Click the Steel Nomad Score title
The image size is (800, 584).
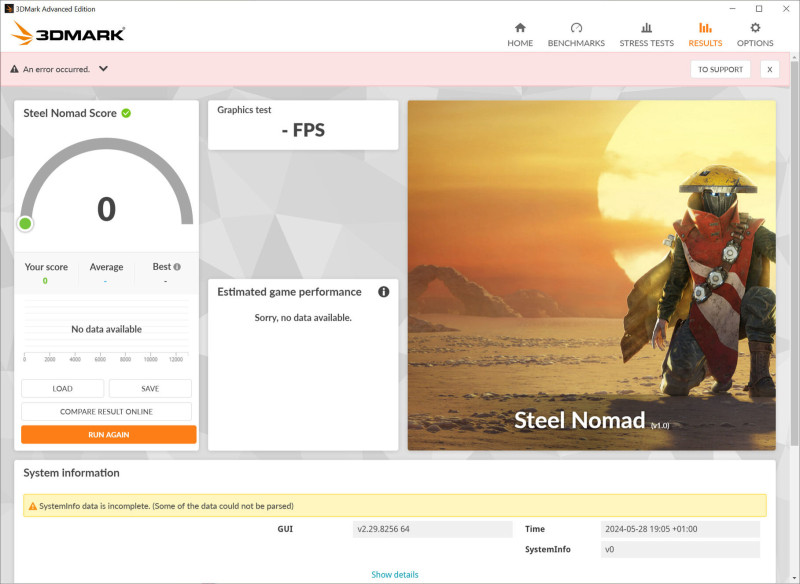[x=70, y=113]
